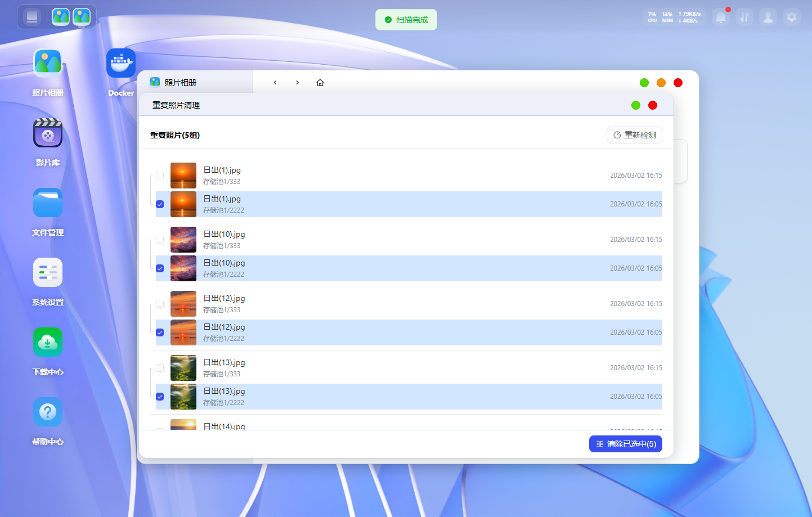This screenshot has width=812, height=517.
Task: Click the 扫描完成 notification toast
Action: coord(406,20)
